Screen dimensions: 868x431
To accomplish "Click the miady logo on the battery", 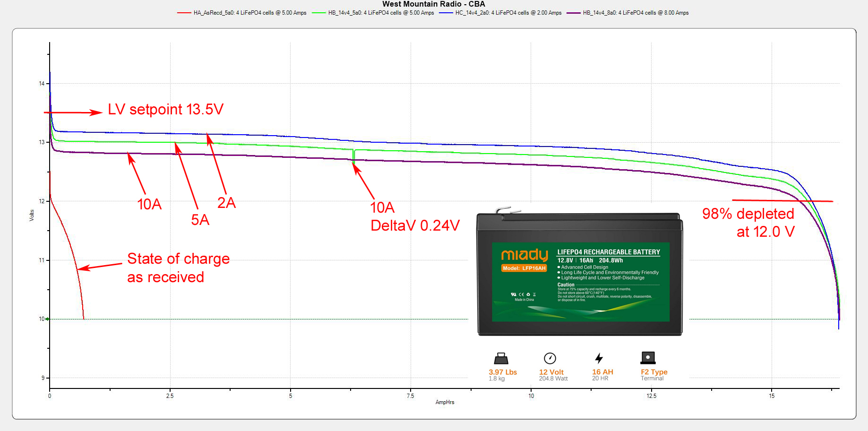I will tap(524, 255).
